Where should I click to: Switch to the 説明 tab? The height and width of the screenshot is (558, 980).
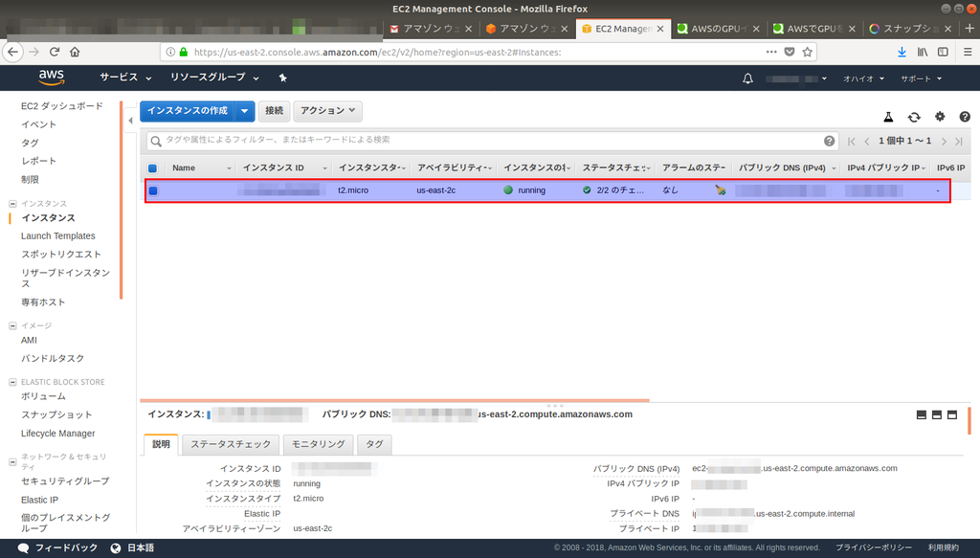161,444
